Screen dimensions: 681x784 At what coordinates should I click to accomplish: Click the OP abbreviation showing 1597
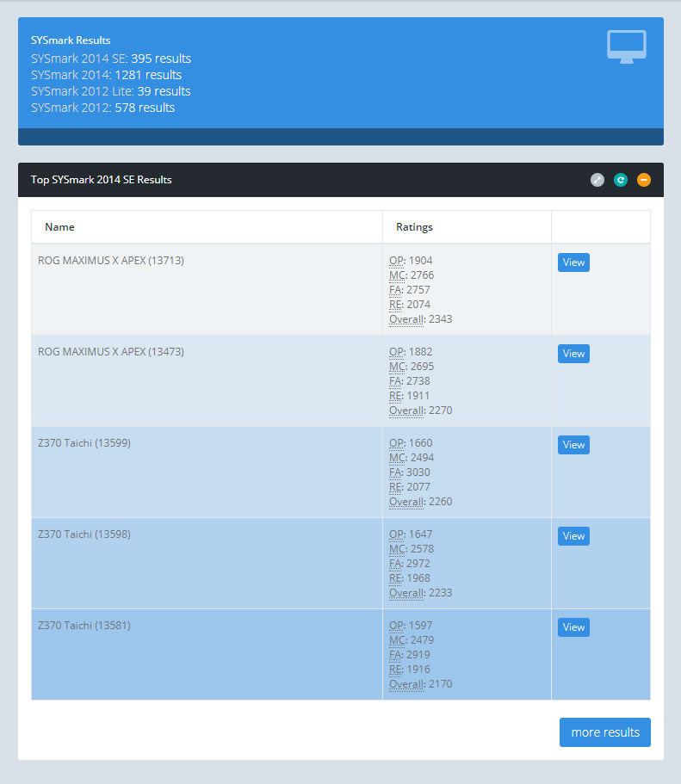point(396,625)
